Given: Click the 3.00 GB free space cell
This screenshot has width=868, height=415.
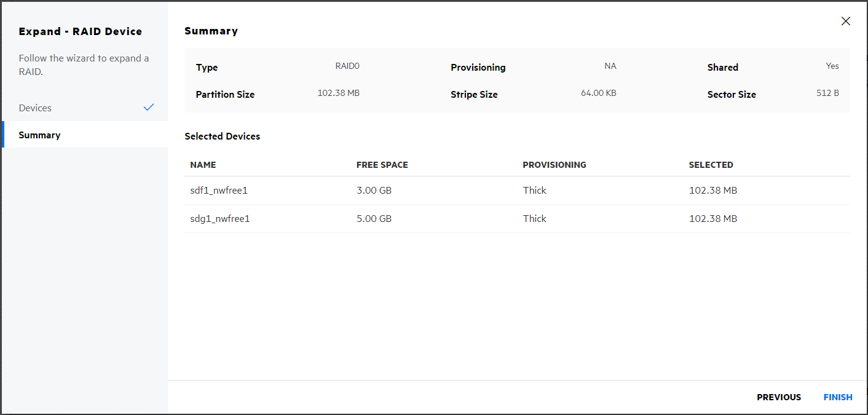Looking at the screenshot, I should click(374, 191).
